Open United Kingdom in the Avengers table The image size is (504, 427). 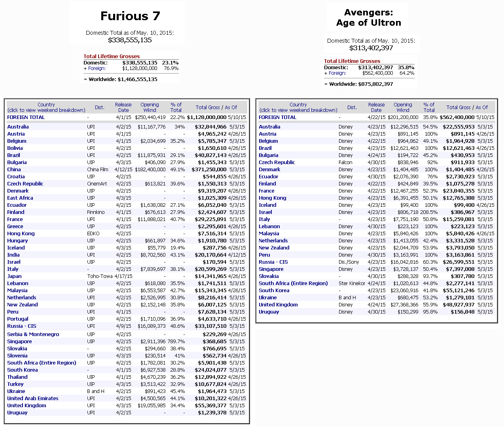click(278, 305)
